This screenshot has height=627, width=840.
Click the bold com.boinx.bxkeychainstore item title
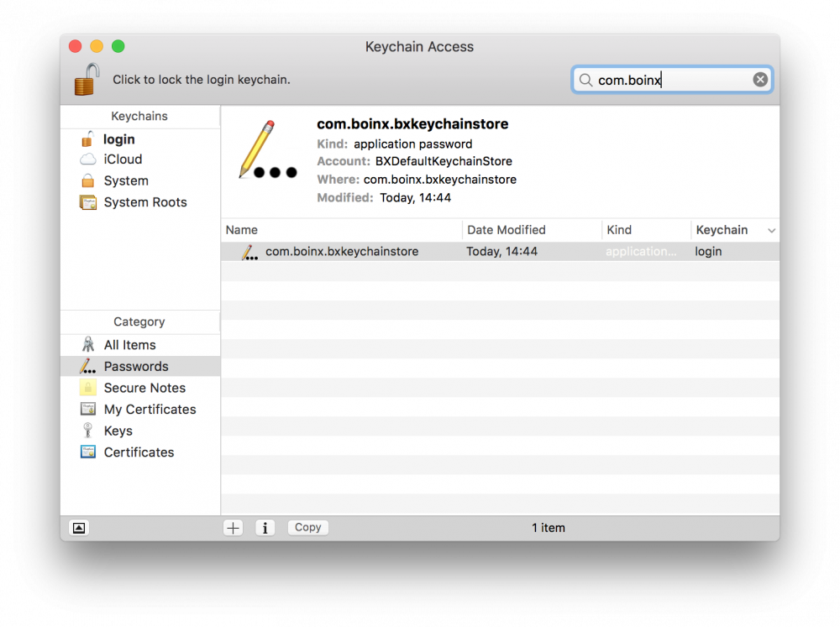tap(412, 123)
